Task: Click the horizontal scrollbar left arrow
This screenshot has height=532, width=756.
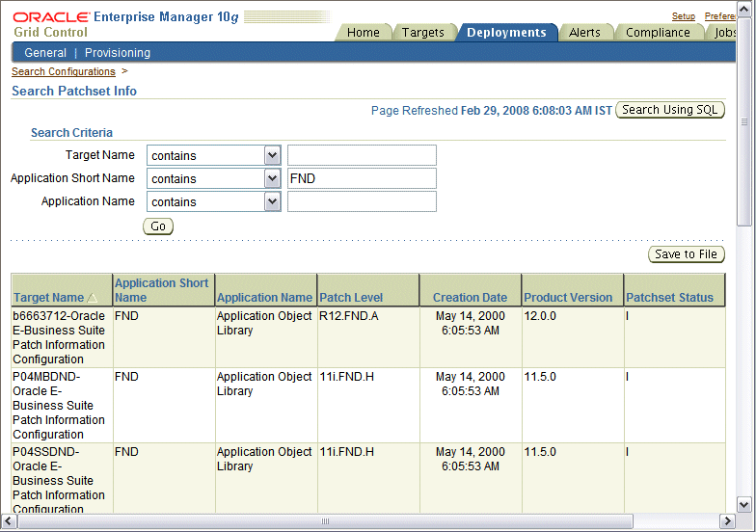Action: pos(8,520)
